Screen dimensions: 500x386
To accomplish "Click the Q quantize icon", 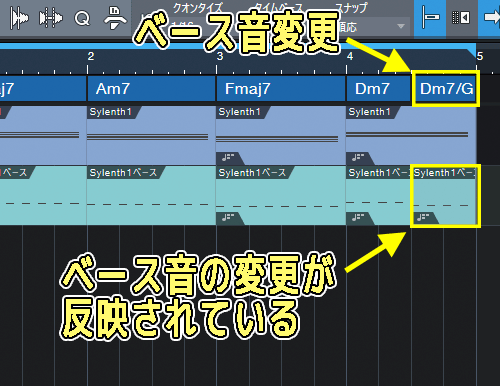I will [x=82, y=18].
